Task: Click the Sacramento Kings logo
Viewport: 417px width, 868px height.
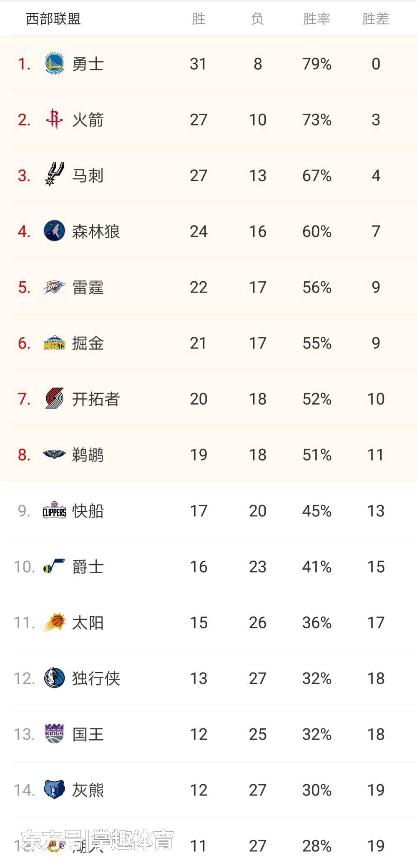Action: click(54, 734)
